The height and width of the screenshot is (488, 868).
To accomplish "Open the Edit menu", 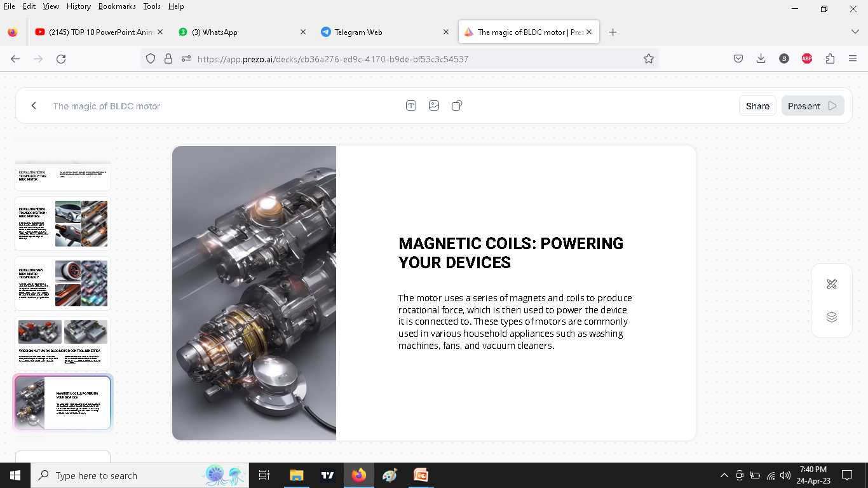I will click(x=29, y=6).
